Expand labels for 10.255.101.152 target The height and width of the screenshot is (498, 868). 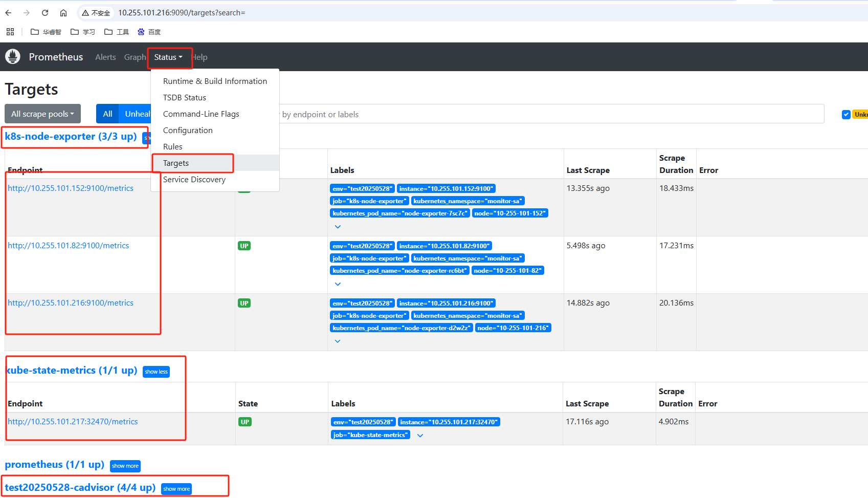[338, 227]
